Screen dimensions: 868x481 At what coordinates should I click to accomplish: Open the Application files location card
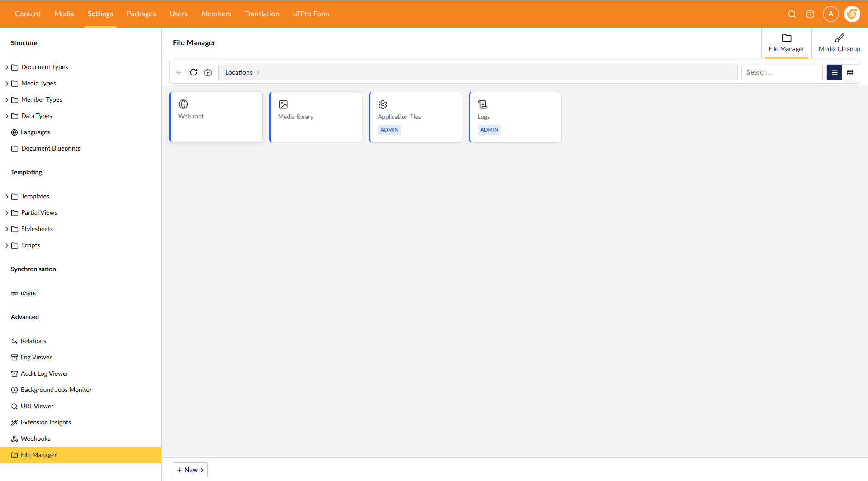click(416, 117)
